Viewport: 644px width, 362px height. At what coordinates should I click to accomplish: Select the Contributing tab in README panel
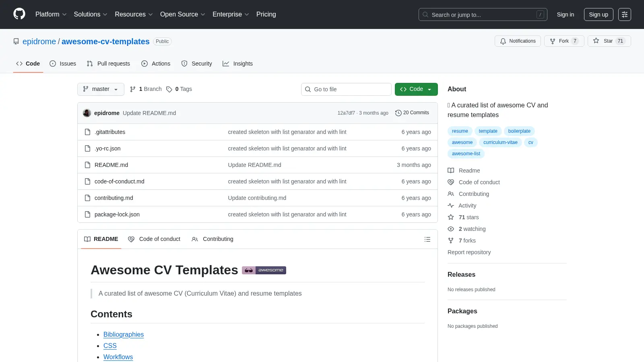click(x=213, y=239)
